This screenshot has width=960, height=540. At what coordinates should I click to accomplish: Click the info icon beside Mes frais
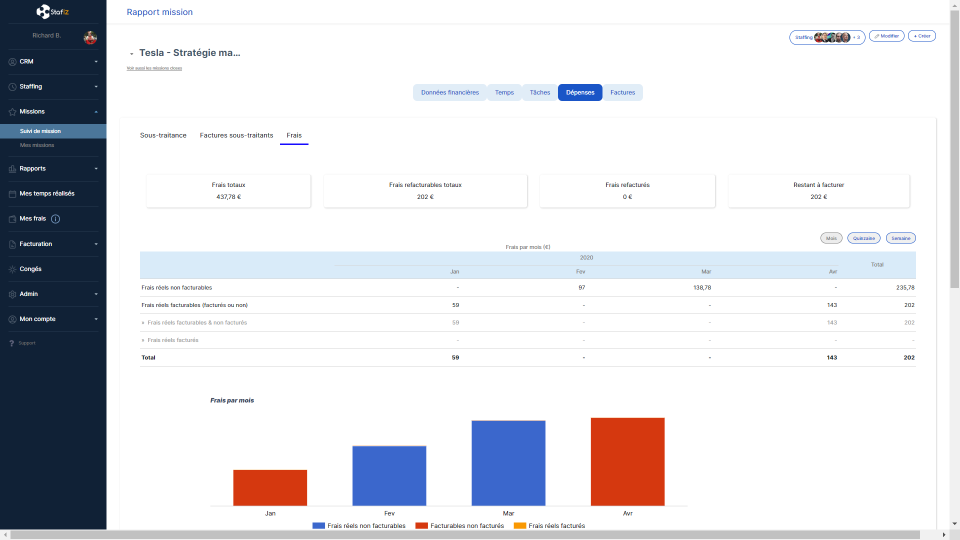tap(55, 219)
